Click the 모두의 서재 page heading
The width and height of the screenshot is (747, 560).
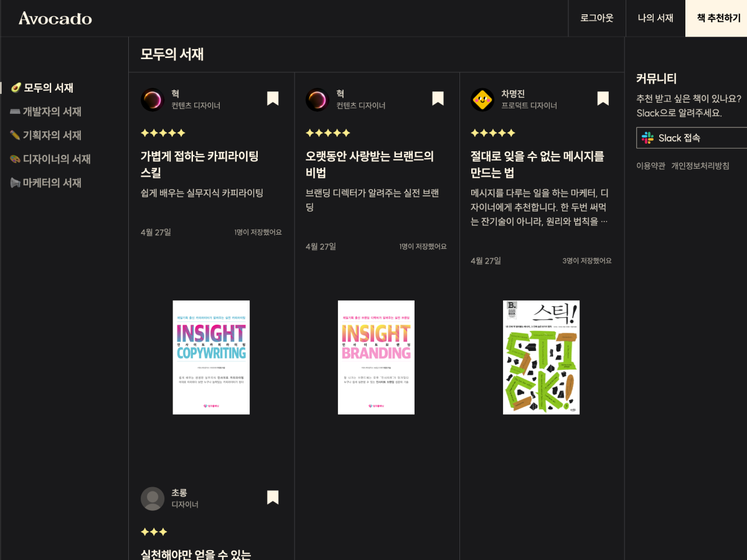pyautogui.click(x=172, y=54)
